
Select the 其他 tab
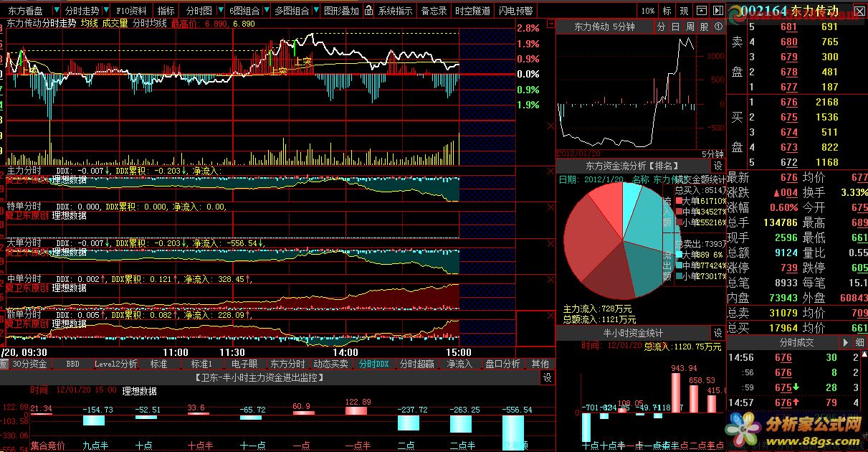tap(540, 364)
